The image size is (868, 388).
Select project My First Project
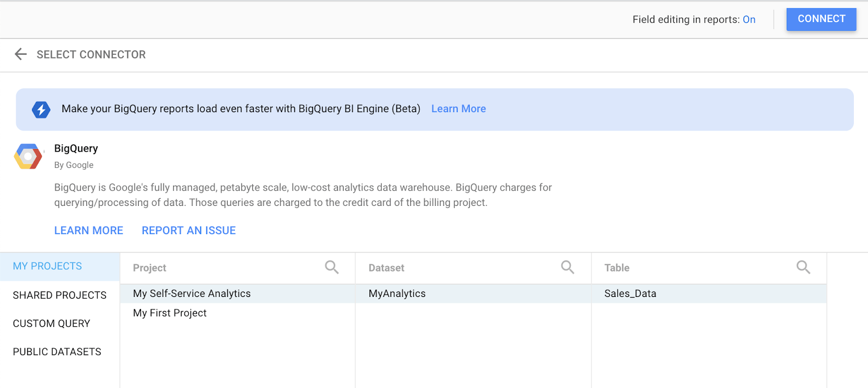click(238, 313)
